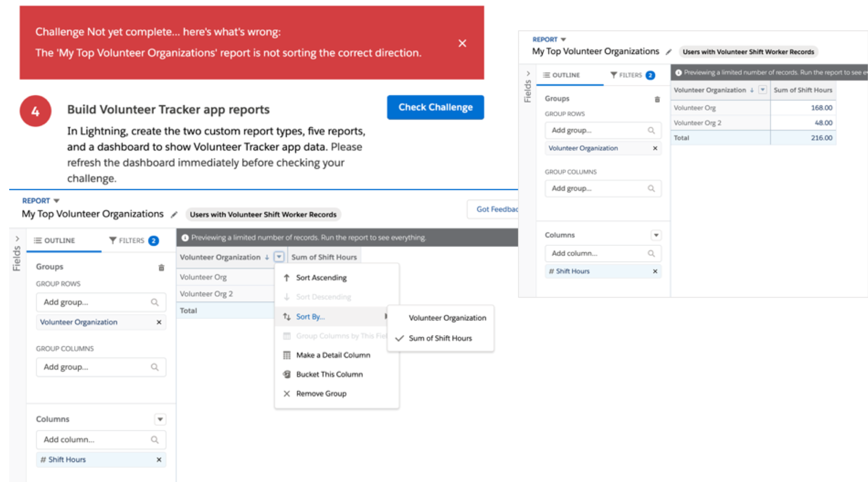Screen dimensions: 868x482
Task: Click Got Feedback button
Action: [x=495, y=209]
